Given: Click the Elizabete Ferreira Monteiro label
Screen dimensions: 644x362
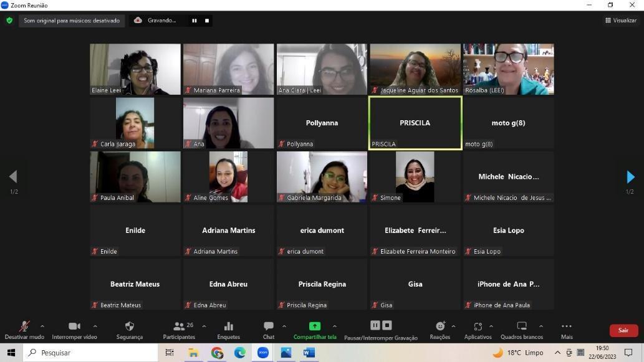Looking at the screenshot, I should click(x=418, y=251).
